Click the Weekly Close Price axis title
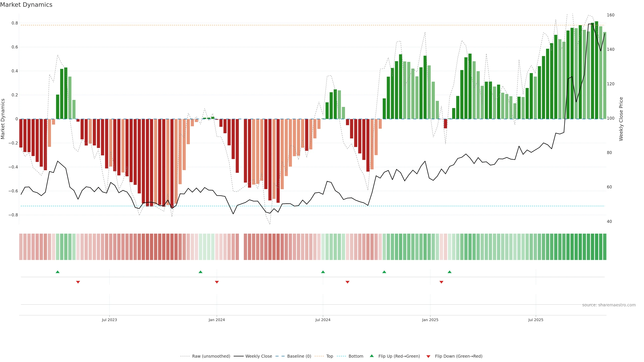The width and height of the screenshot is (644, 362). click(621, 119)
